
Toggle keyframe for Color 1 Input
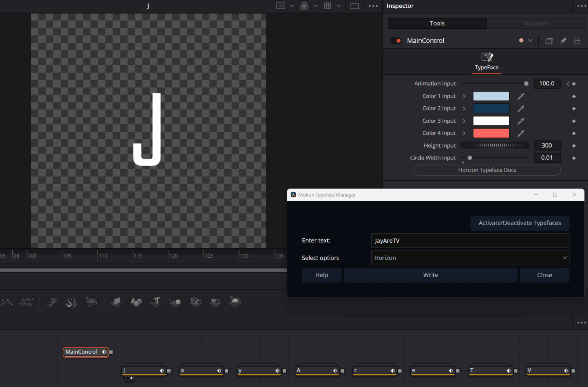pos(574,96)
